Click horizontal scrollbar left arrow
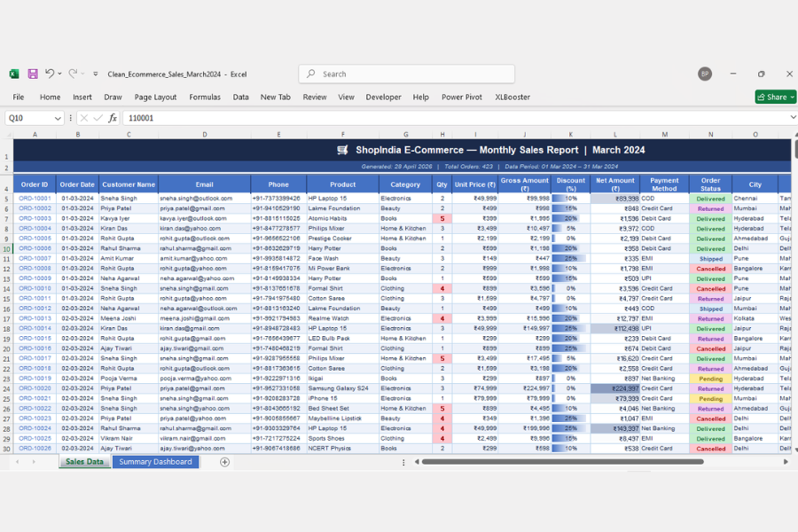This screenshot has width=798, height=532. (x=417, y=462)
